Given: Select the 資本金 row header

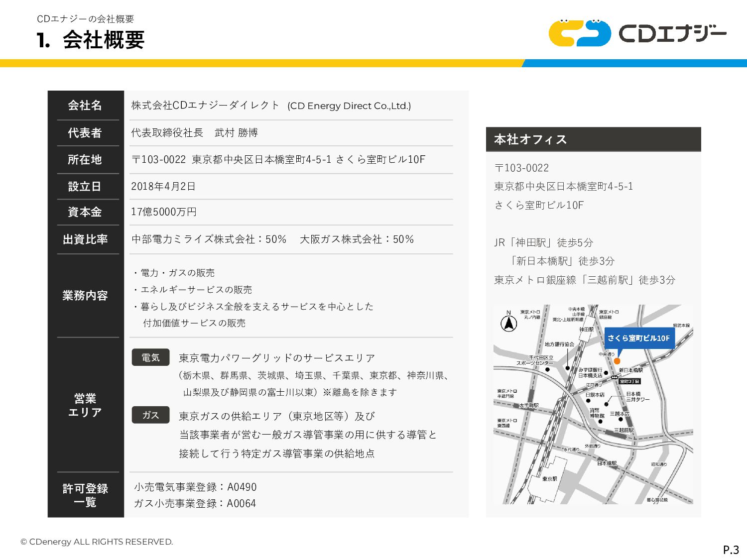Looking at the screenshot, I should point(85,212).
